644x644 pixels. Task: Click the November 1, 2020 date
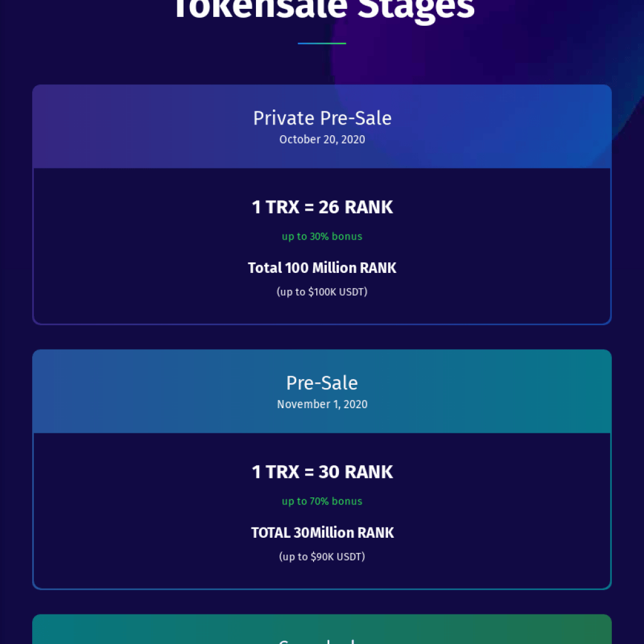tap(322, 404)
